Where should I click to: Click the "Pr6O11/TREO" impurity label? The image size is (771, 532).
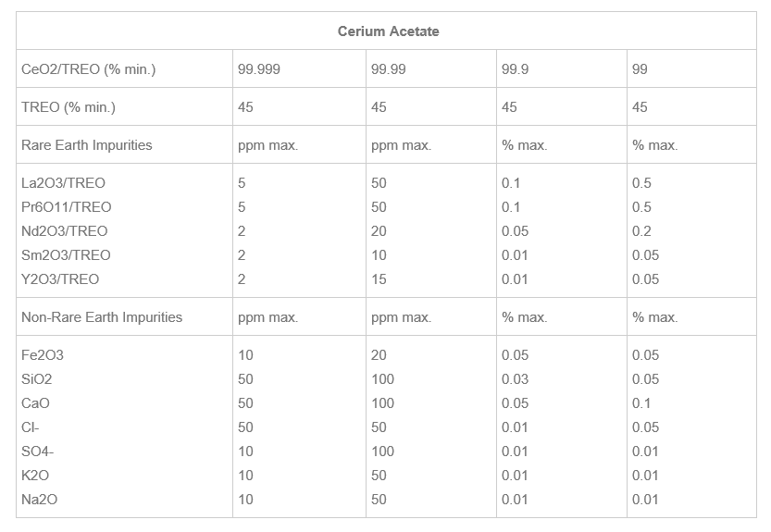[66, 207]
